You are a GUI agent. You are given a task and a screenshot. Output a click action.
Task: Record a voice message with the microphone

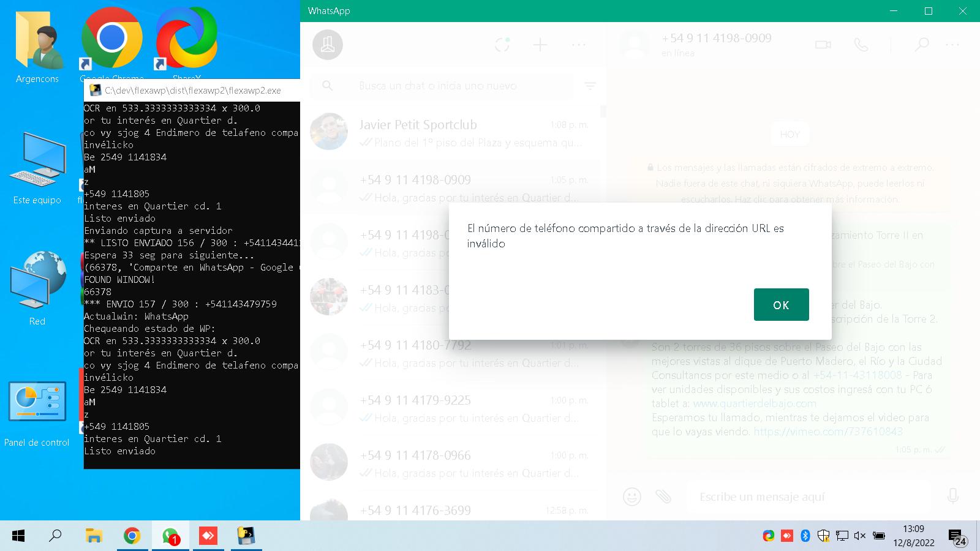pos(953,496)
